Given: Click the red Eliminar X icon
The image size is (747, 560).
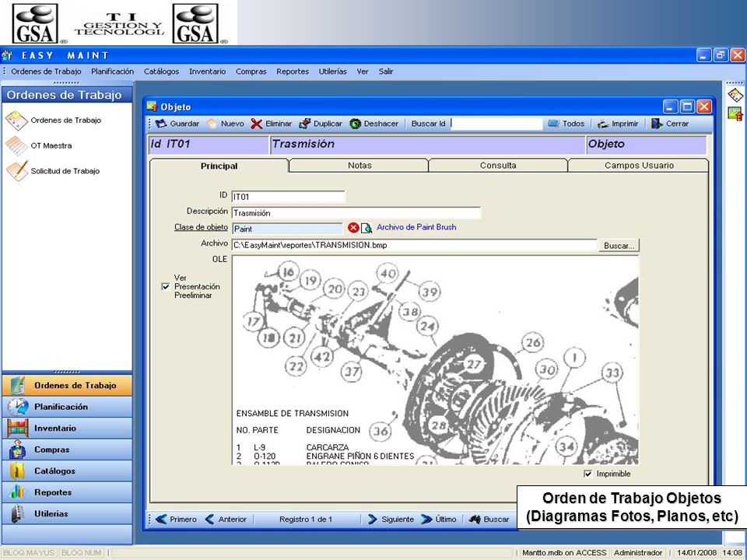Looking at the screenshot, I should (256, 124).
